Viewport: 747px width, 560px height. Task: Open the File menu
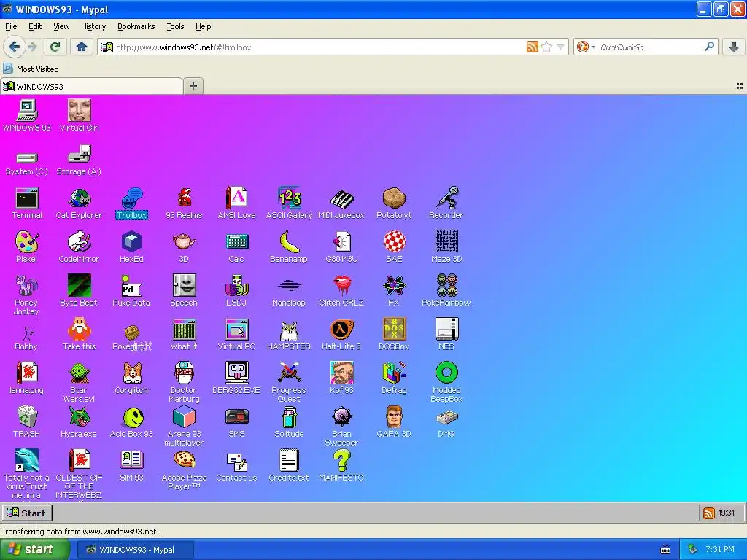coord(11,26)
